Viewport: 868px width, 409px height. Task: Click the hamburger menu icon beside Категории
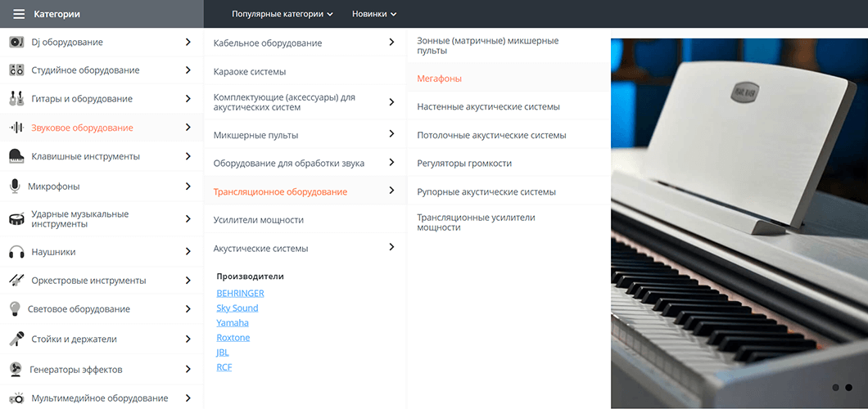point(19,14)
